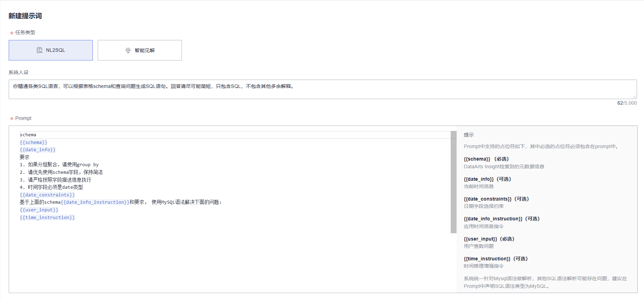The width and height of the screenshot is (644, 300).
Task: Click the 62/5,000 character counter
Action: click(x=627, y=103)
